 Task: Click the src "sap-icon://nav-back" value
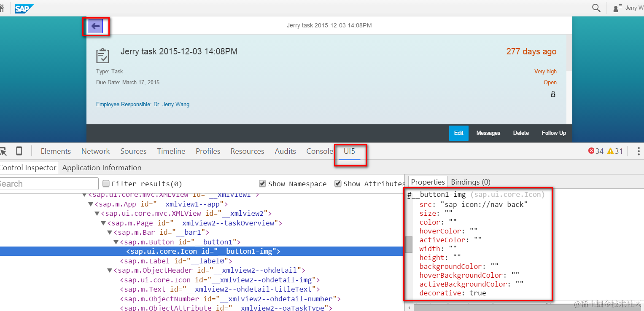(x=484, y=204)
